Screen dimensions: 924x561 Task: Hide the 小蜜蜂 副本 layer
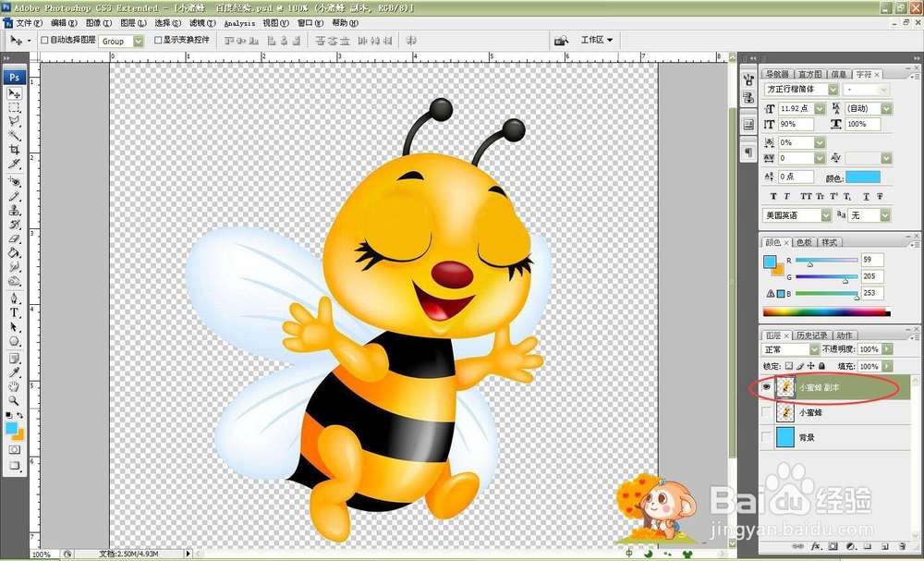point(766,388)
